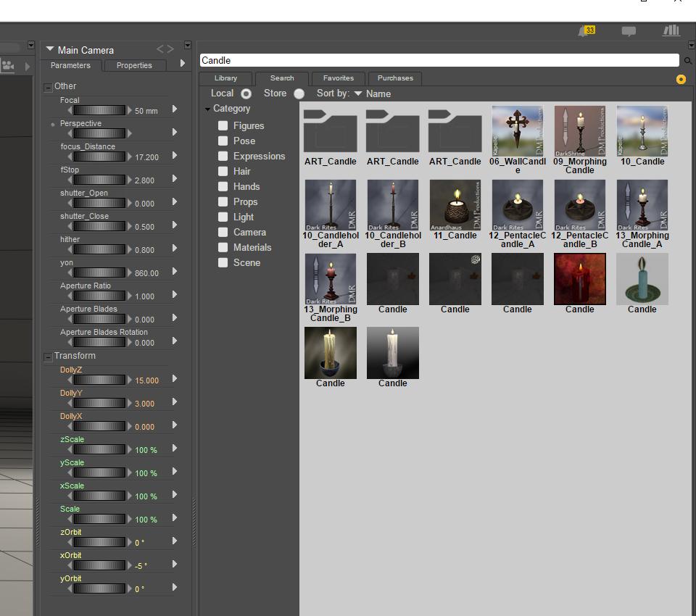Screen dimensions: 696x616
Task: Click the yon value 860.00
Action: point(146,273)
